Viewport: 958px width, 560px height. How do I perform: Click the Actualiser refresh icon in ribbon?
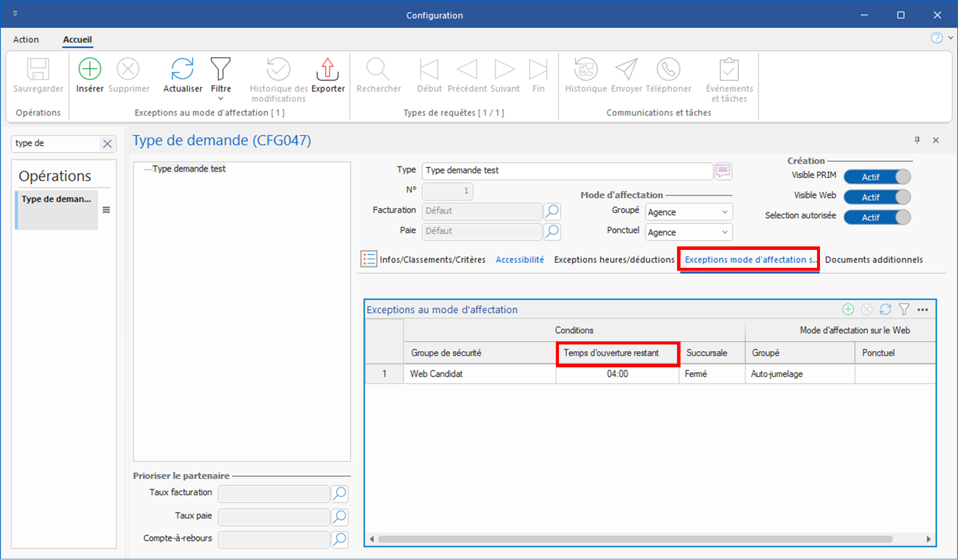point(182,69)
